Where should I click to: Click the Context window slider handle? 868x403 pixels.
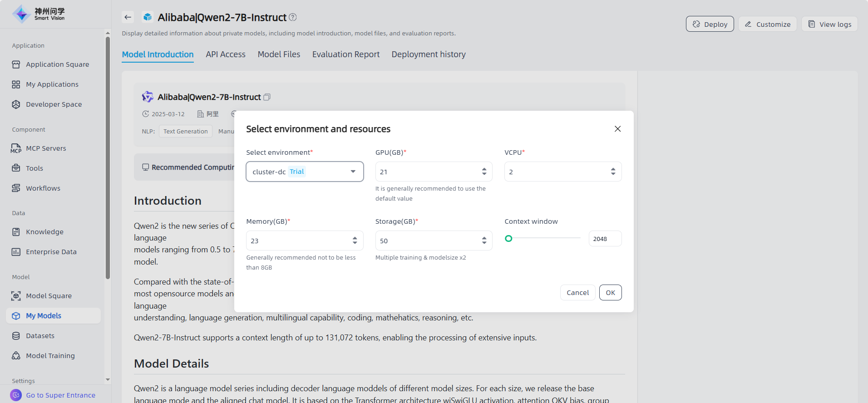point(508,238)
